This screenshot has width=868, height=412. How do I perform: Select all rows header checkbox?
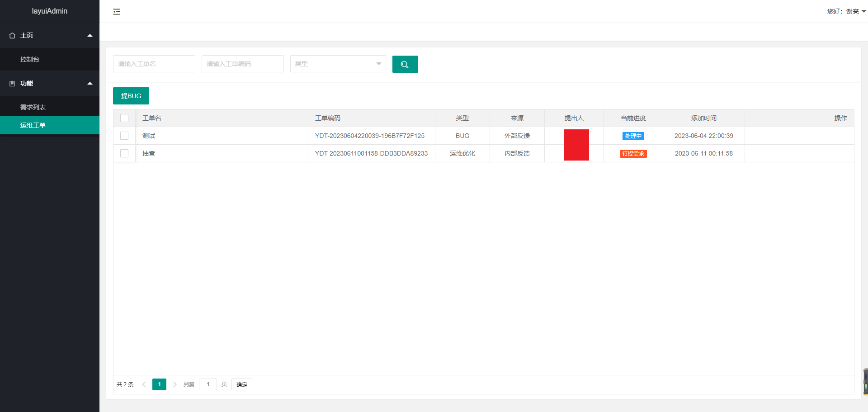click(x=124, y=118)
